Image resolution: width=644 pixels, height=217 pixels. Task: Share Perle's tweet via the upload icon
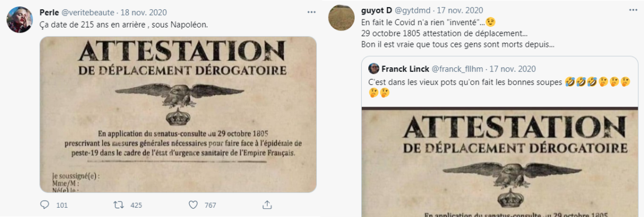(267, 204)
